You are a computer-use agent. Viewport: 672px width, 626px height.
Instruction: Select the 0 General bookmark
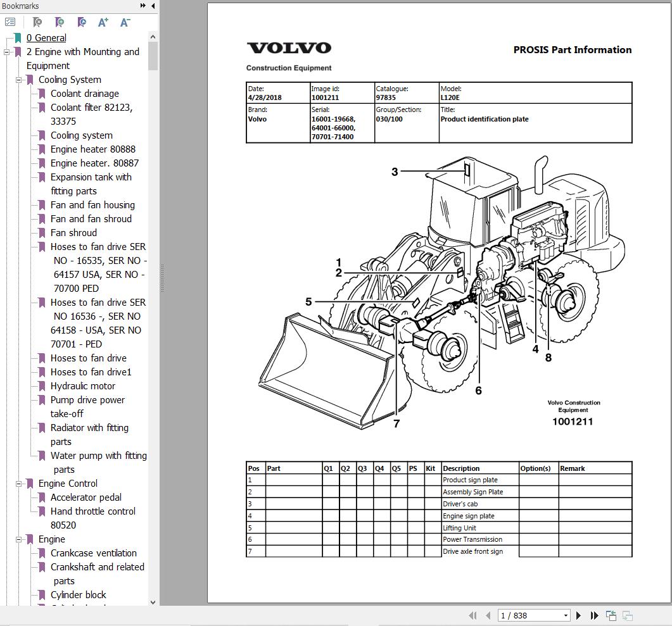click(46, 38)
